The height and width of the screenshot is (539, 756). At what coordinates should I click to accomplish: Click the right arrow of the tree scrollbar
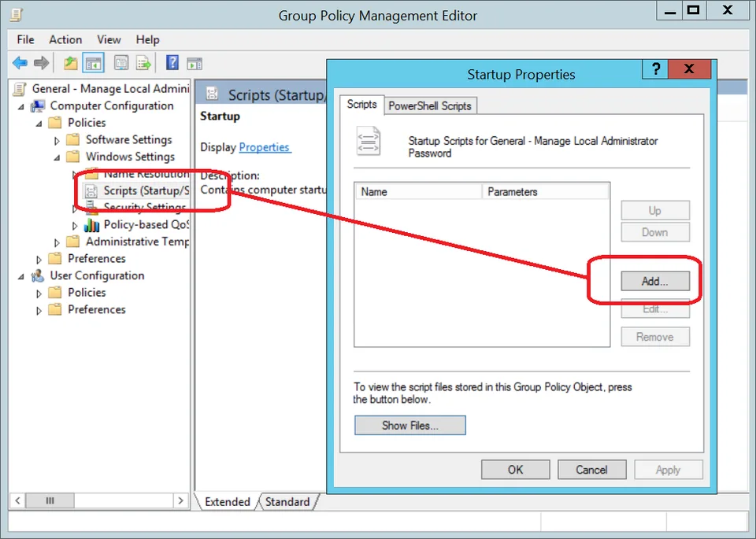point(181,500)
